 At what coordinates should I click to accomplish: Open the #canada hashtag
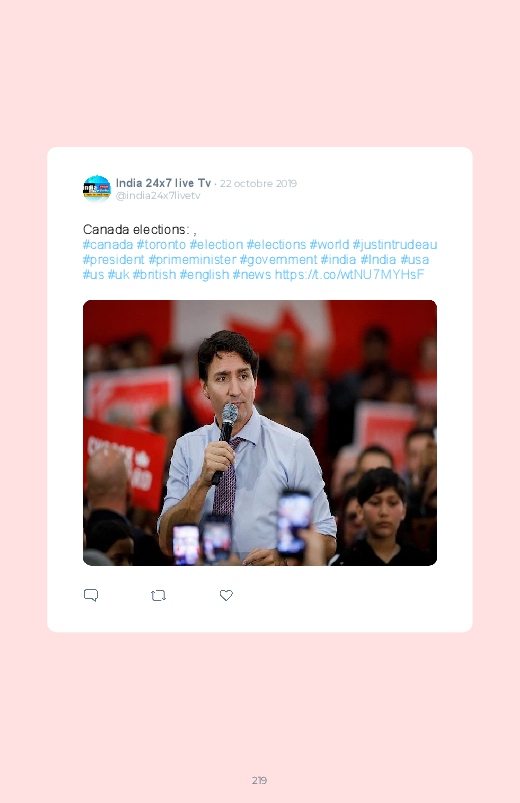click(108, 244)
